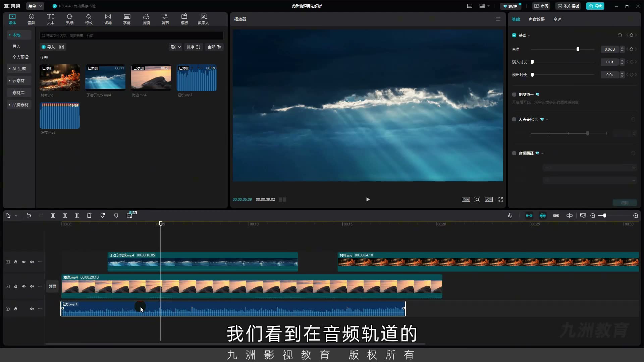Click the 导出 export button
The width and height of the screenshot is (644, 362).
pos(595,6)
